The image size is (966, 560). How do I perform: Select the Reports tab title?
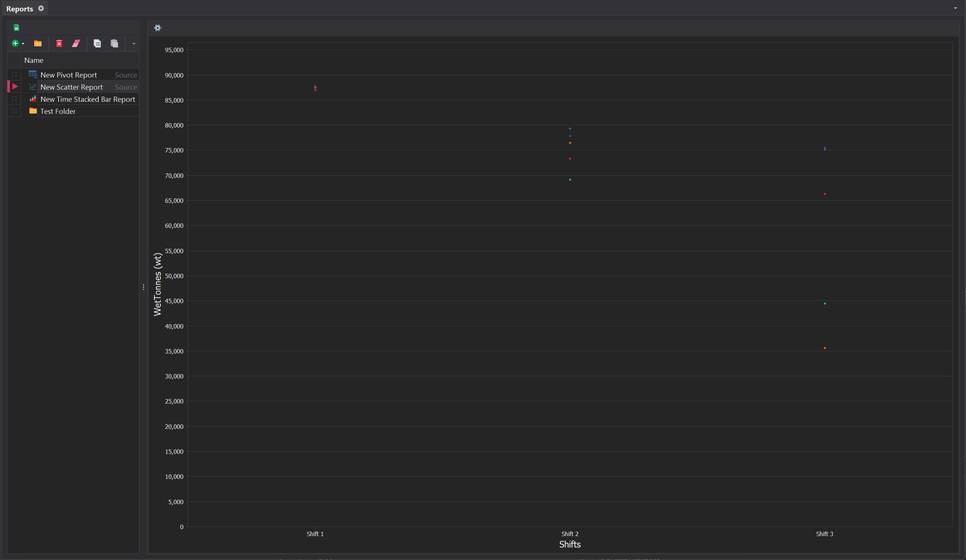[x=19, y=9]
